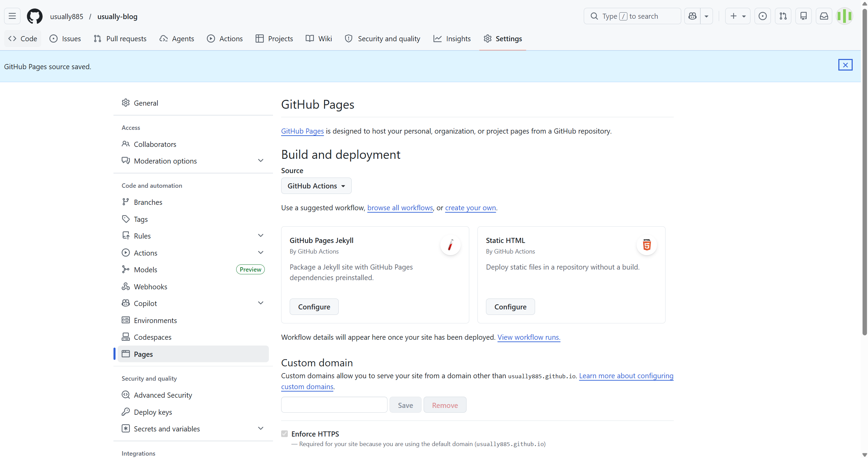This screenshot has height=458, width=868.
Task: Click the Environments icon in sidebar
Action: coord(126,320)
